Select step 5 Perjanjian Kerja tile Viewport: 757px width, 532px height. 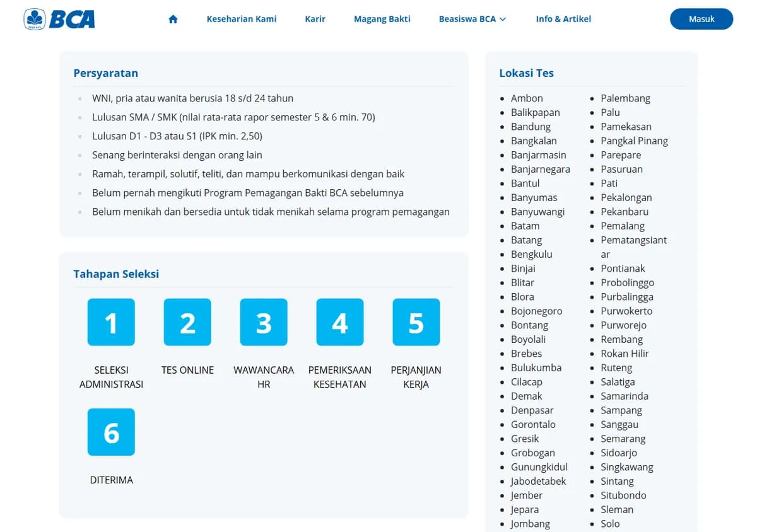coord(416,322)
